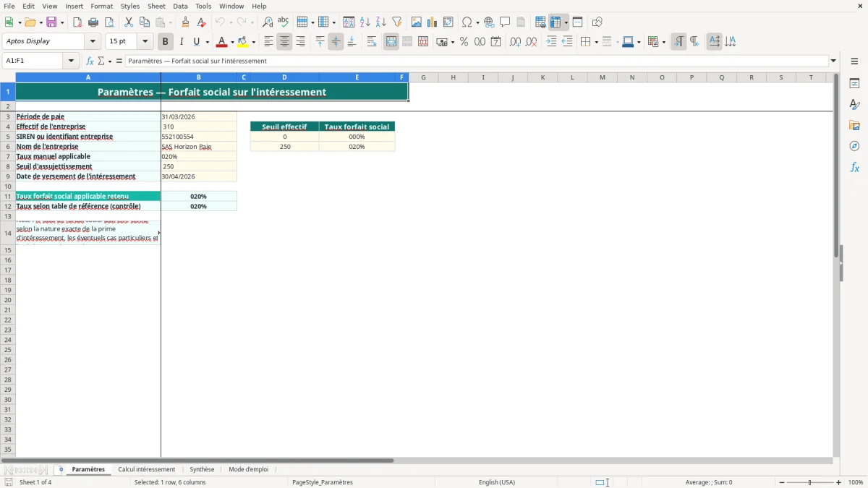Click the zoom-in plus button
Viewport: 868px width, 488px height.
pyautogui.click(x=839, y=482)
